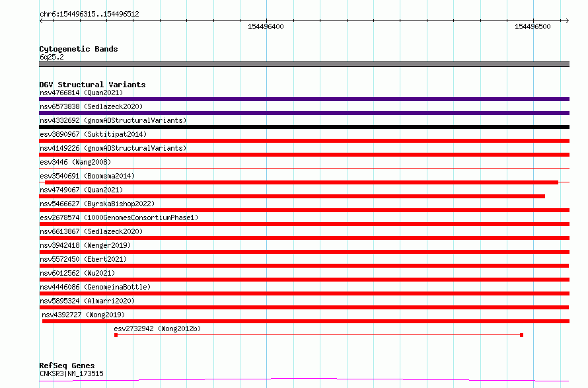Click nsv4749067 (Quan2021) label
The image size is (588, 388).
click(81, 190)
